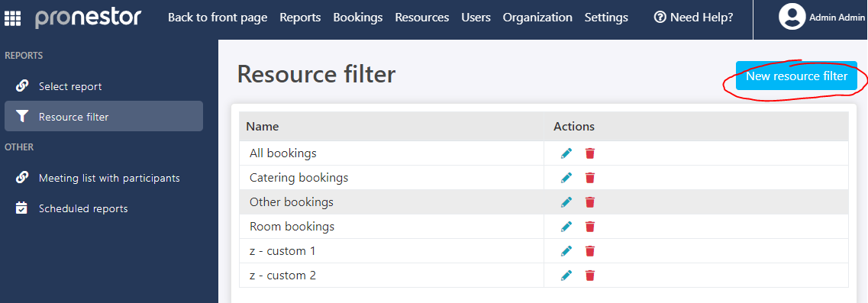Edit the Other bookings filter
Screen dimensions: 868x303
(x=566, y=202)
